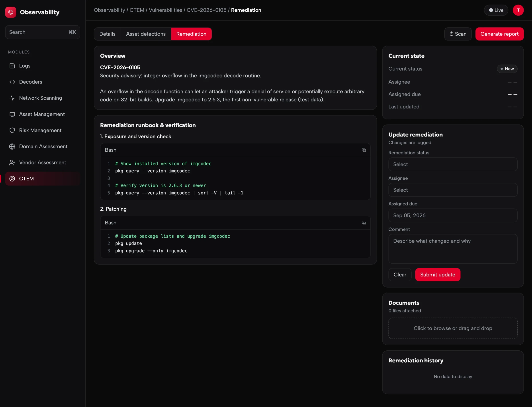Click the Clear button
Image resolution: width=532 pixels, height=407 pixels.
click(x=400, y=275)
